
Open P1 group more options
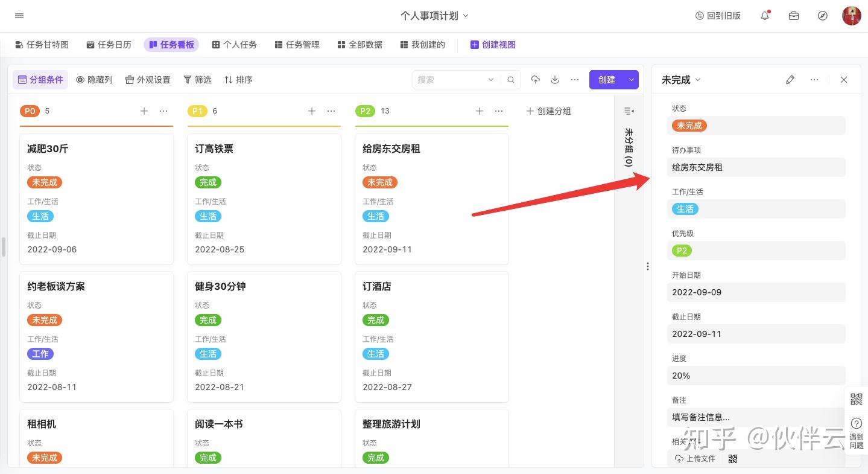(x=331, y=111)
